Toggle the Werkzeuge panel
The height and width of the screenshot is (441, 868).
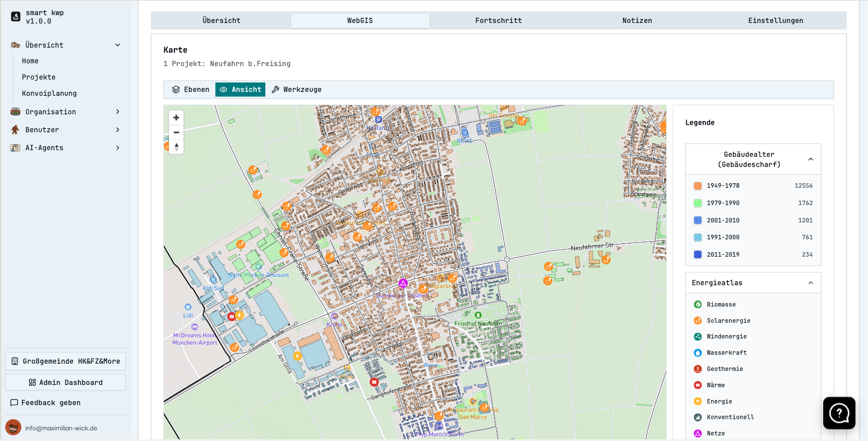point(297,89)
